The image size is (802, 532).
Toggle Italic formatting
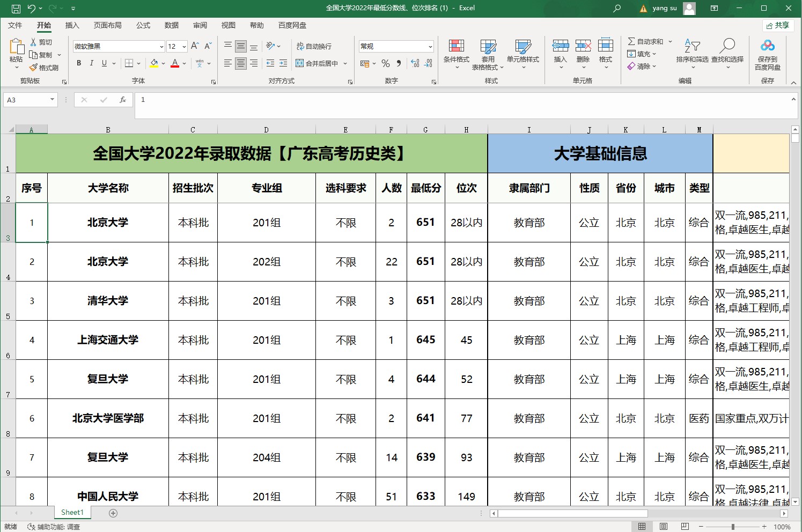(x=91, y=63)
